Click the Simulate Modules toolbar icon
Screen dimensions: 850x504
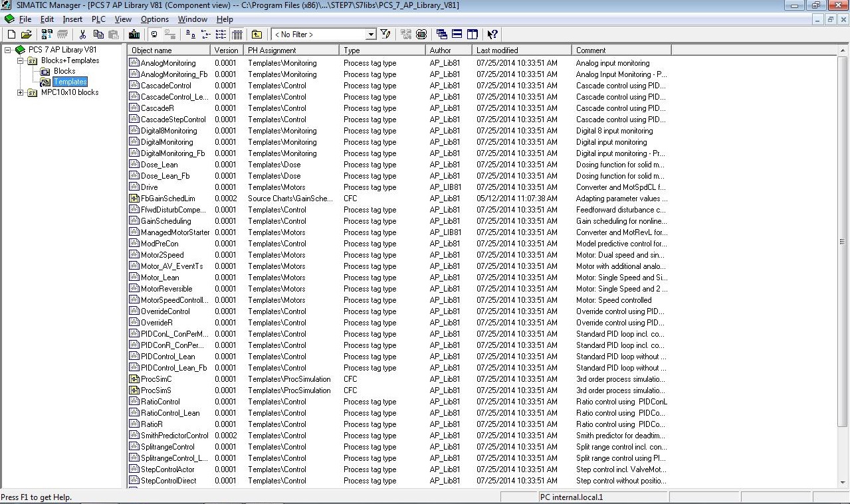pos(421,35)
